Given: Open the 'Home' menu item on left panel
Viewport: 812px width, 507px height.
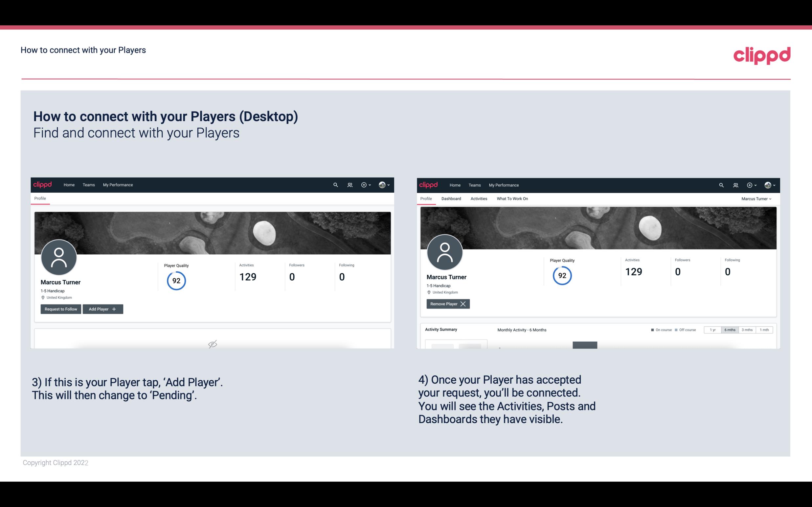Looking at the screenshot, I should 68,184.
